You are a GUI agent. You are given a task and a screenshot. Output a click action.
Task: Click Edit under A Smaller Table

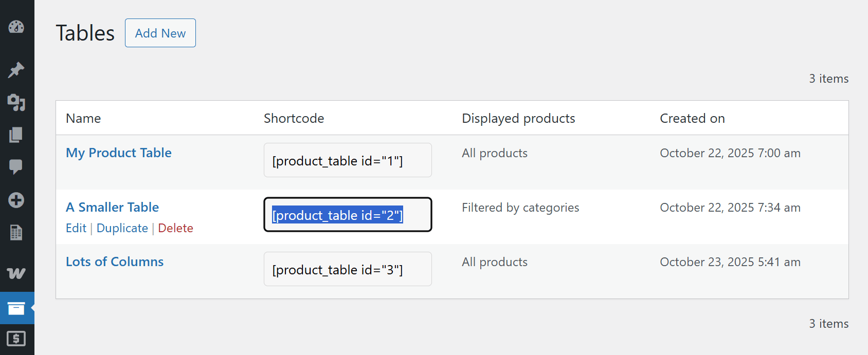(76, 228)
